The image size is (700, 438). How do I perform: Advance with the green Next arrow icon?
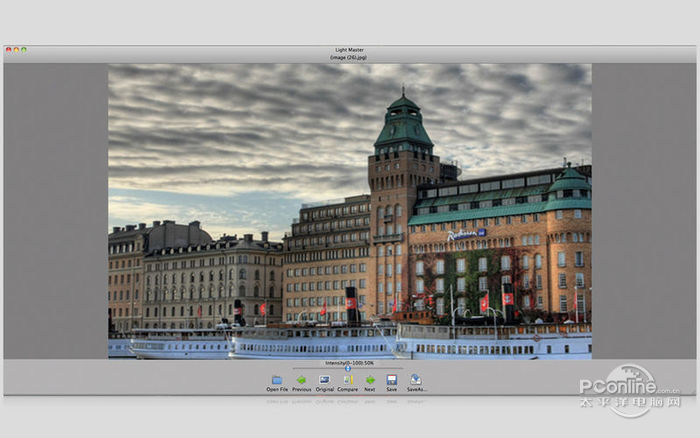point(370,380)
